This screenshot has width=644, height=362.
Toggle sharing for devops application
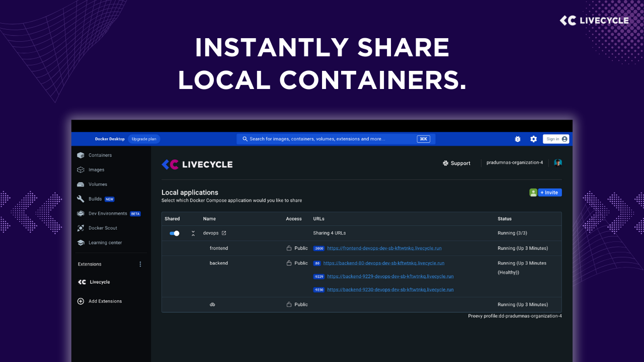pos(175,233)
